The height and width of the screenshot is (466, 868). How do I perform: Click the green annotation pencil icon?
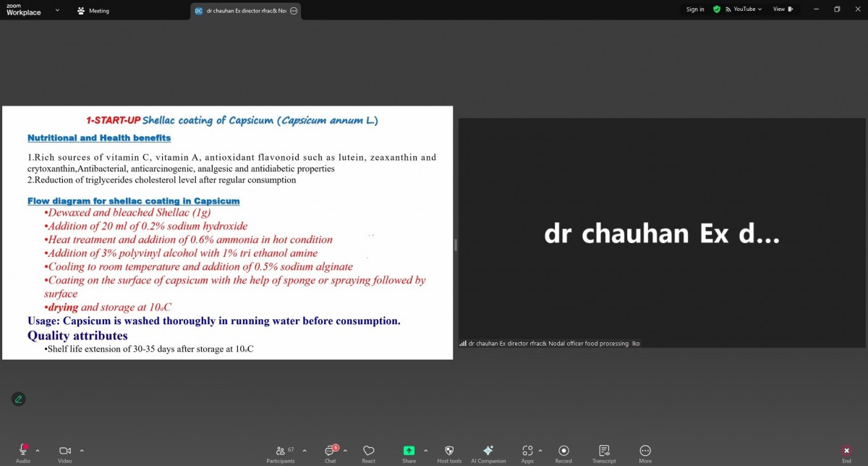click(18, 399)
